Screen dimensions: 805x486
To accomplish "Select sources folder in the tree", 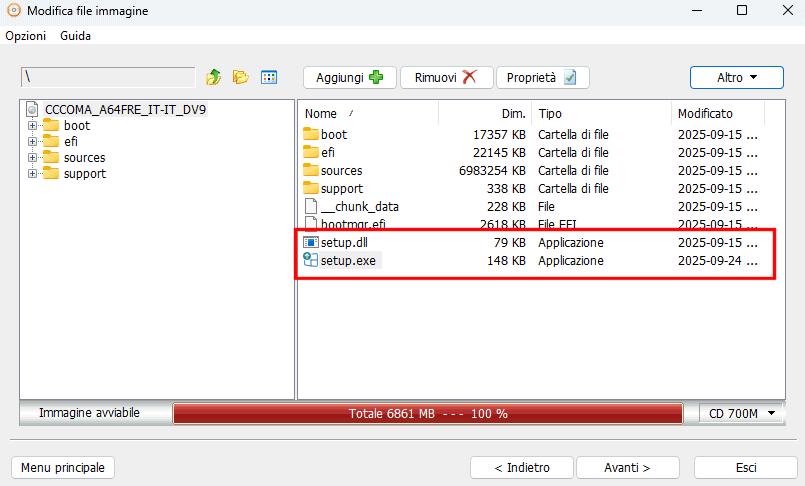I will click(84, 158).
